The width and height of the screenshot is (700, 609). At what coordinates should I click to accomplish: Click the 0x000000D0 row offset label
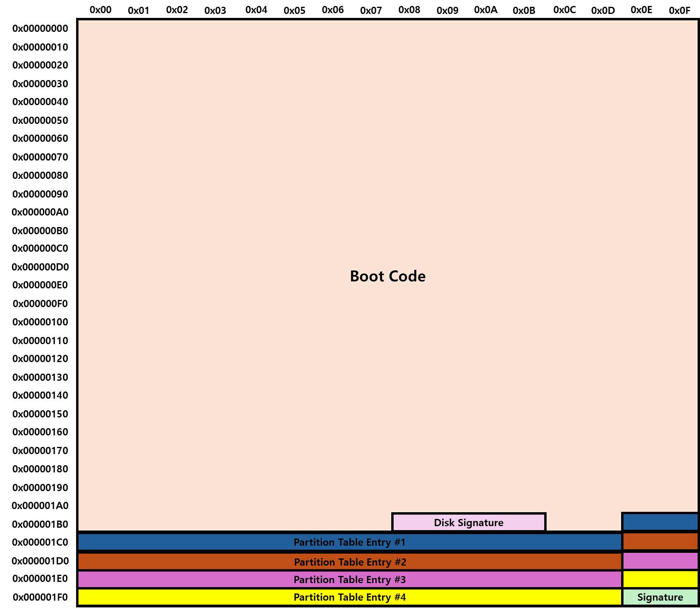tap(40, 267)
